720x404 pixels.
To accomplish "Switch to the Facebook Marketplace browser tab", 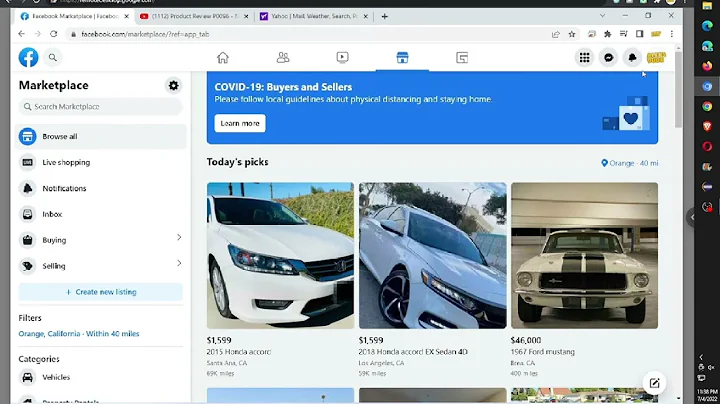I will pyautogui.click(x=75, y=16).
